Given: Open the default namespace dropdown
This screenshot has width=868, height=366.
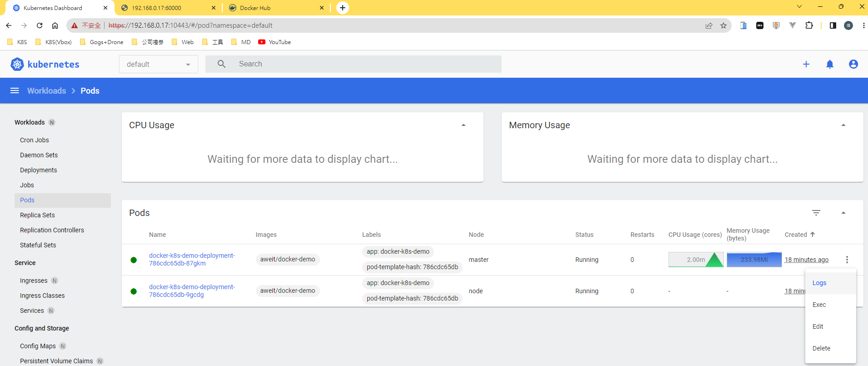Looking at the screenshot, I should [x=159, y=64].
